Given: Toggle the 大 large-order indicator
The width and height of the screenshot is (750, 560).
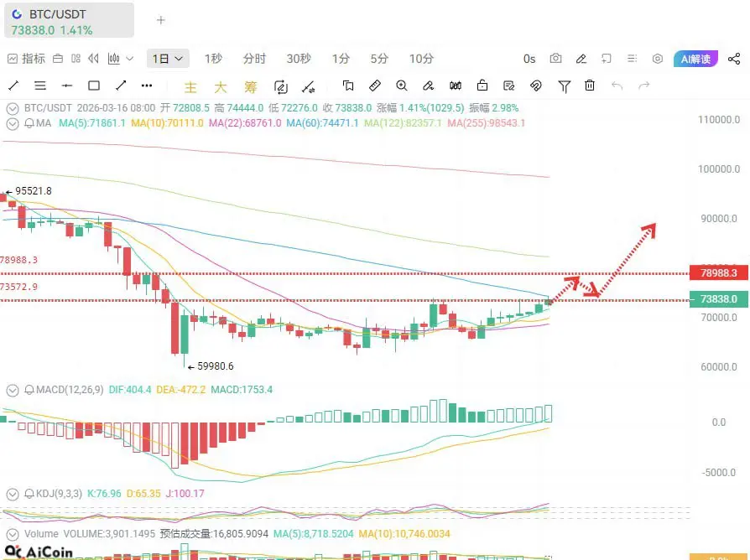Looking at the screenshot, I should pos(220,87).
